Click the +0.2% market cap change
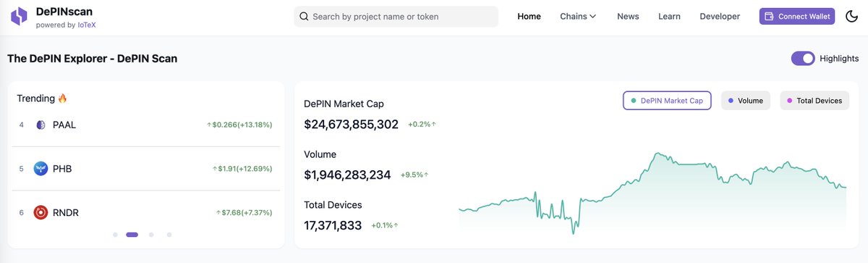Screen dimensions: 868x263 tap(422, 124)
